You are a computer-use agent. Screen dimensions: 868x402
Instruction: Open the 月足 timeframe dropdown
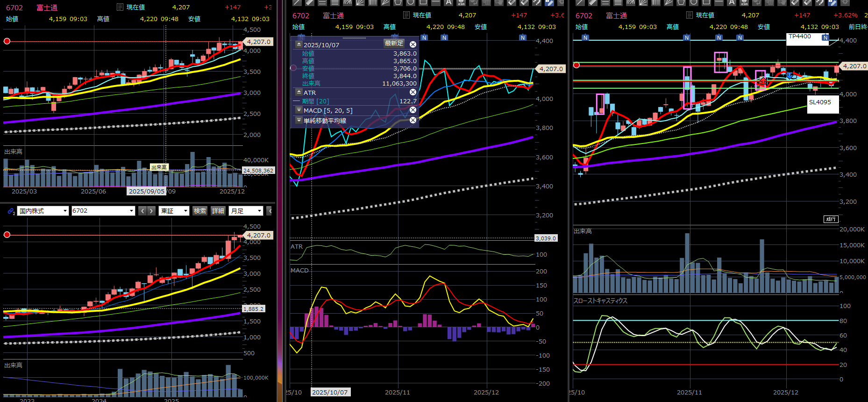click(x=246, y=211)
